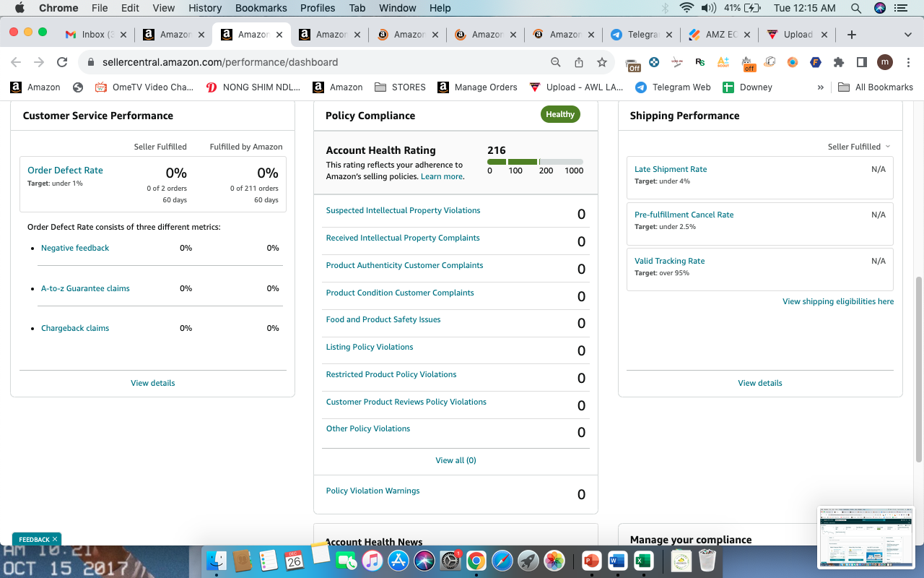
Task: Expand the hidden bookmarks chevron
Action: coord(820,87)
